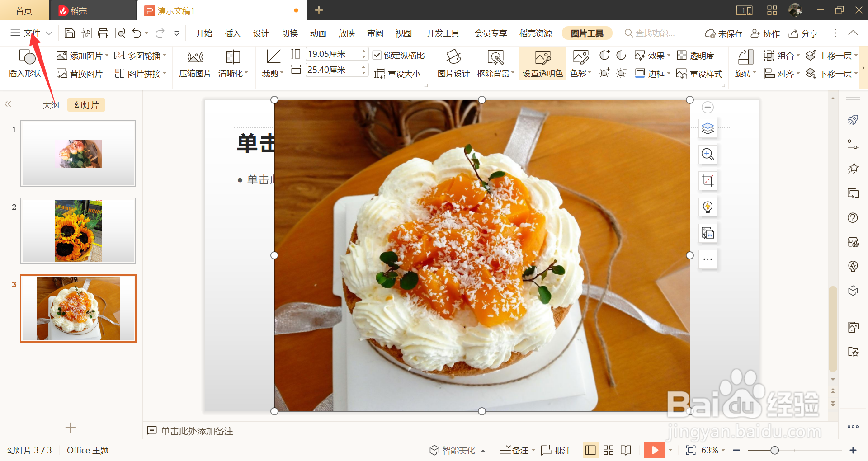
Task: Switch to slide sorter view at bottom
Action: click(608, 450)
